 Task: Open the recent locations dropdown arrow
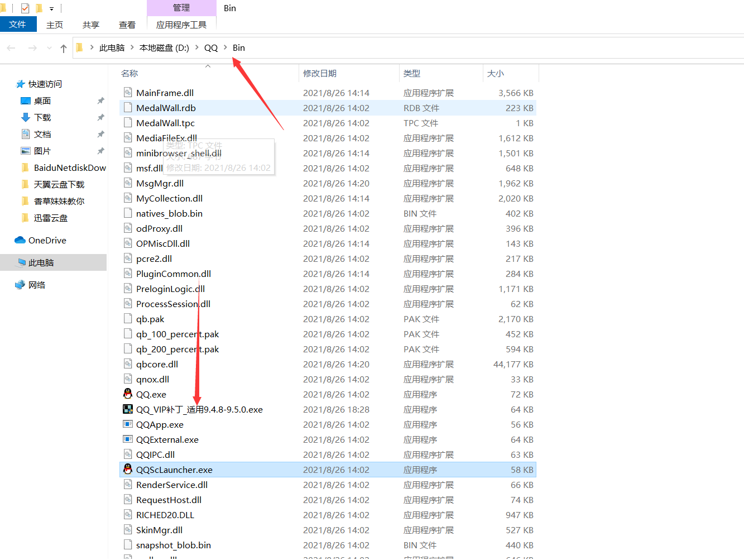[49, 48]
